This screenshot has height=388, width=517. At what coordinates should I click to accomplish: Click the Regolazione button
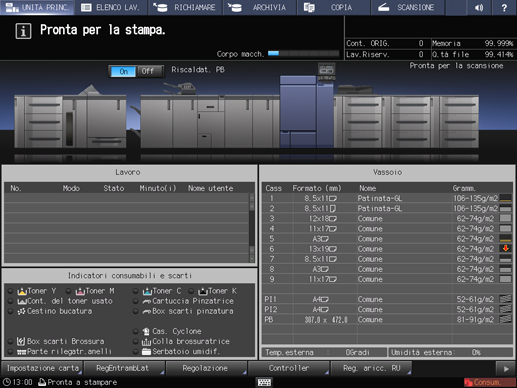click(x=206, y=368)
